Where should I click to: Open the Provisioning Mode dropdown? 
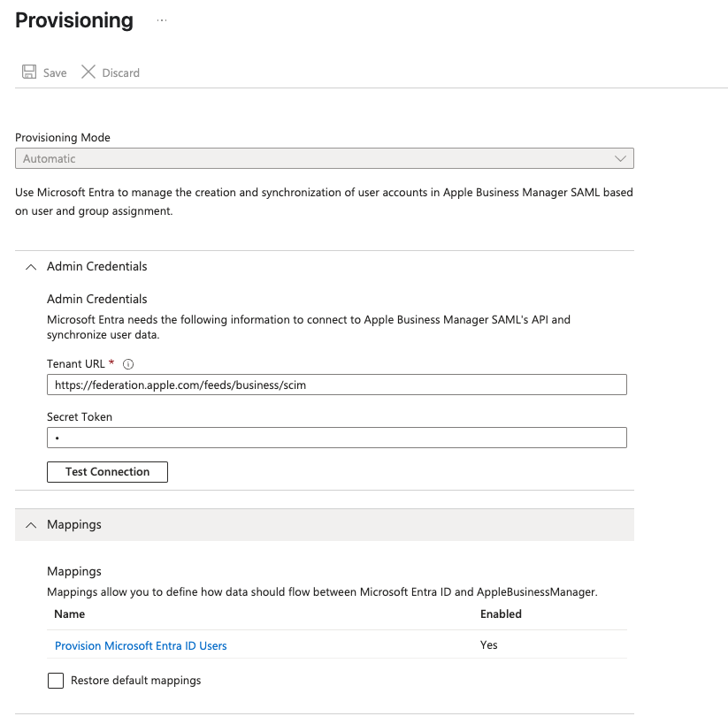point(325,158)
